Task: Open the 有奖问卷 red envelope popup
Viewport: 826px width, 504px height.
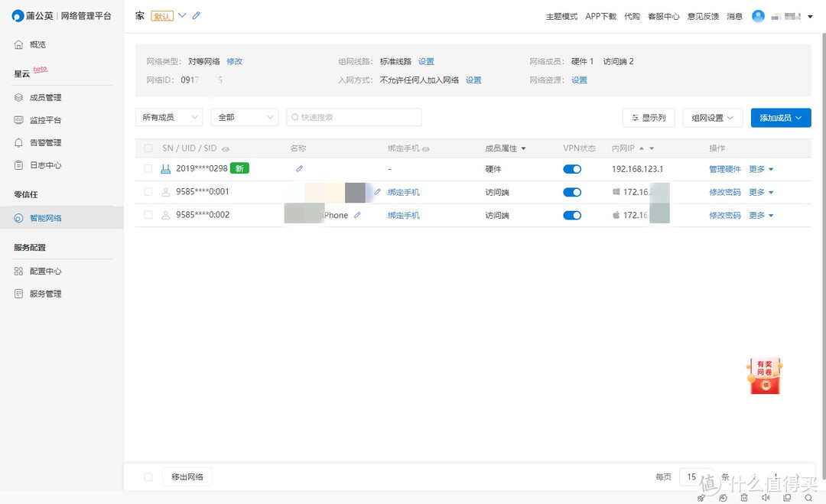Action: pyautogui.click(x=763, y=375)
